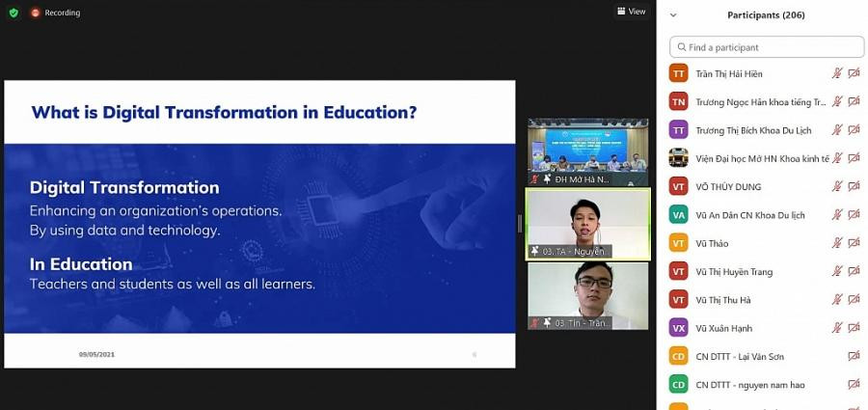Image resolution: width=868 pixels, height=410 pixels.
Task: Select participant Vũ An Dân CN Khoa Du lịch
Action: (x=749, y=215)
